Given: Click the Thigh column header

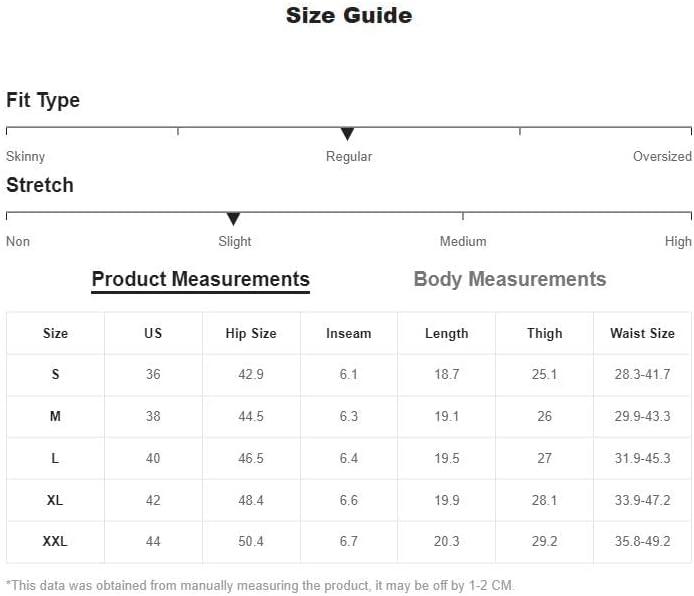Looking at the screenshot, I should pyautogui.click(x=544, y=333).
